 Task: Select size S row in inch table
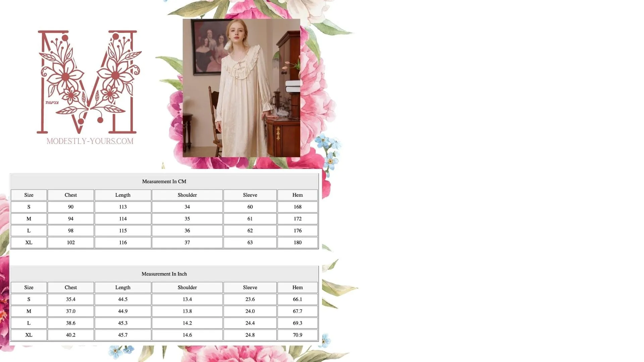(x=29, y=299)
